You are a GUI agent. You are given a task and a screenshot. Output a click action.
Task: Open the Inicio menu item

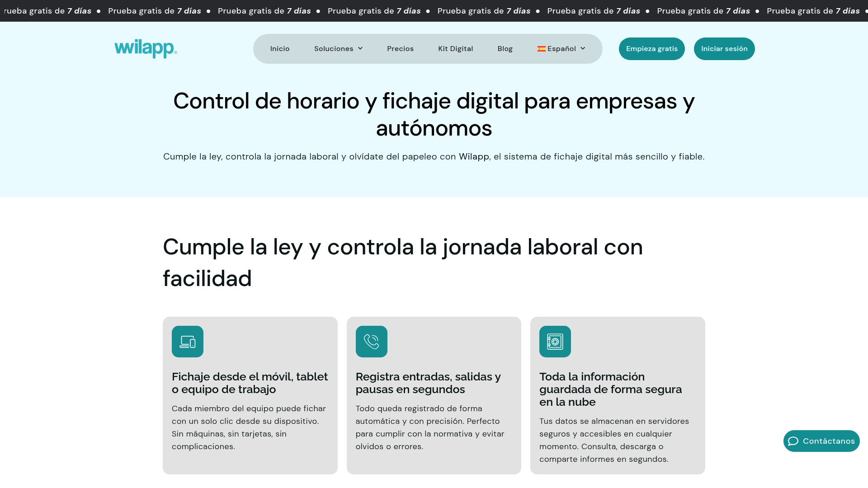click(x=280, y=49)
